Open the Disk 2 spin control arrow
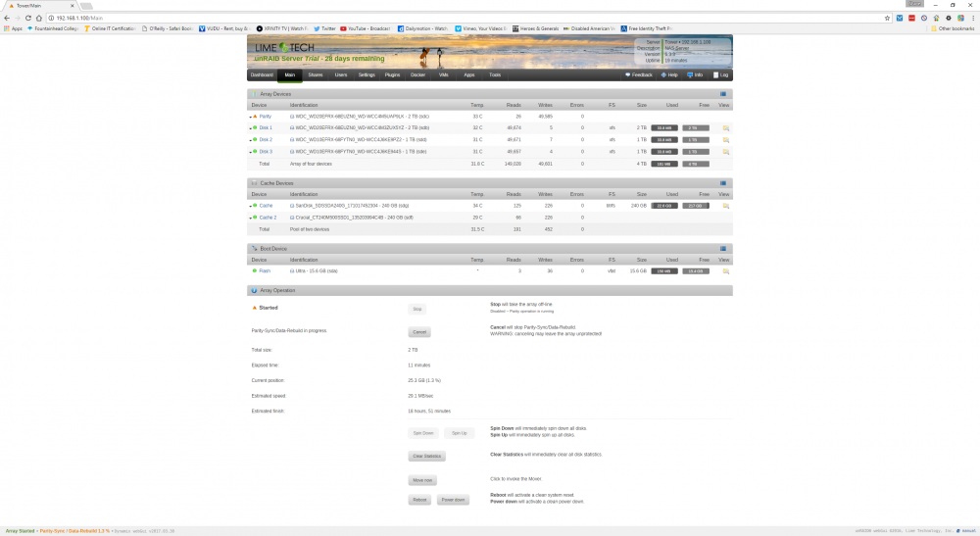This screenshot has width=980, height=536. [251, 140]
